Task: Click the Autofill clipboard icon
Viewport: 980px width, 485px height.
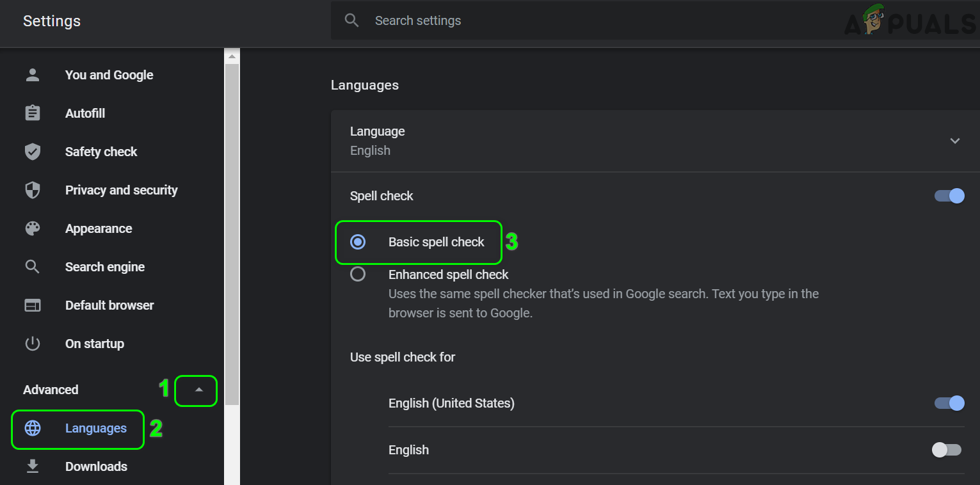Action: point(33,113)
